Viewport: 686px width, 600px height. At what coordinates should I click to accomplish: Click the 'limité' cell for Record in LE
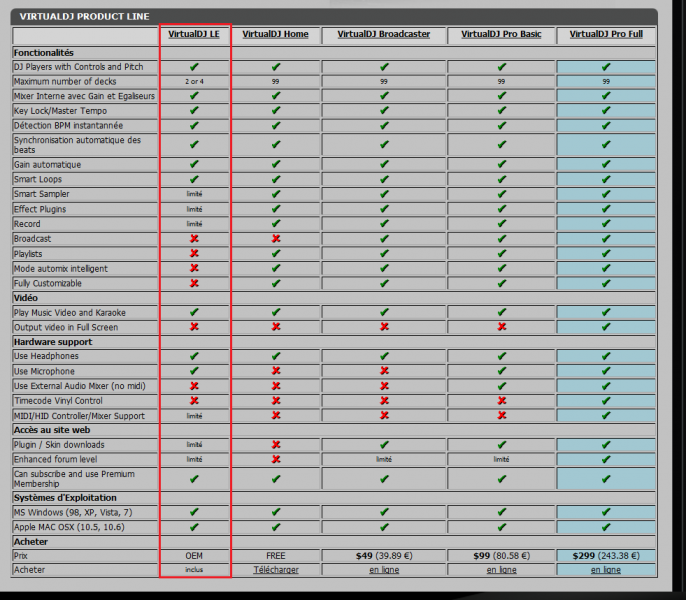[194, 224]
